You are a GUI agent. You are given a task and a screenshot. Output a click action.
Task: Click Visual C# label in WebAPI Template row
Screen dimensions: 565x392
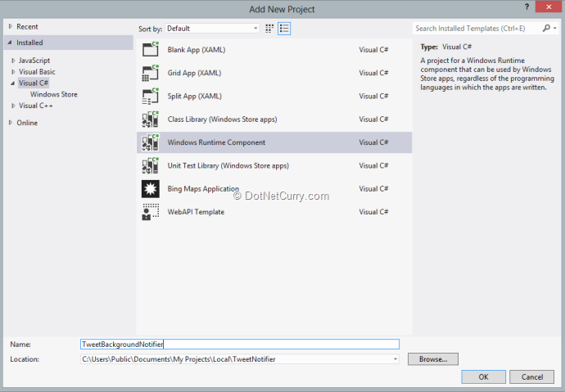point(373,212)
